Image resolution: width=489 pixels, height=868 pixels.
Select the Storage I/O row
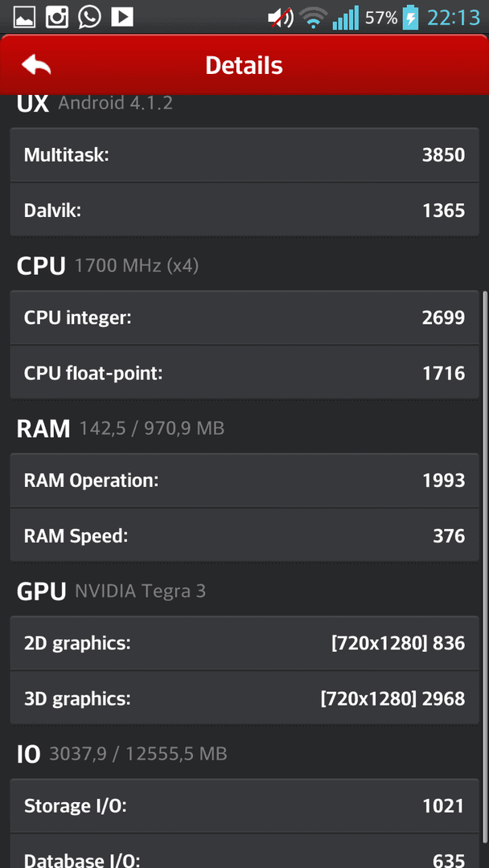[x=244, y=806]
